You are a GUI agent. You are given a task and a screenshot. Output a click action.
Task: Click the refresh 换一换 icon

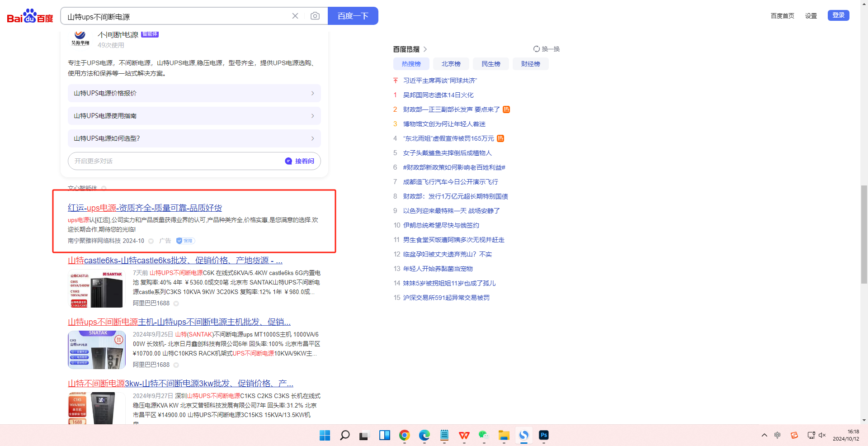536,49
